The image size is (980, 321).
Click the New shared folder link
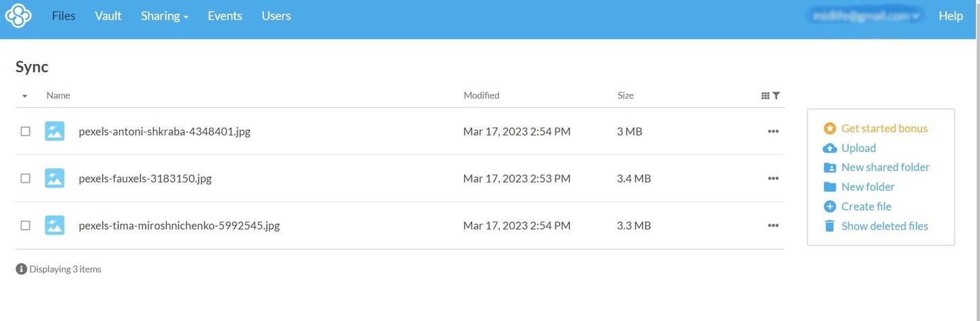(885, 167)
